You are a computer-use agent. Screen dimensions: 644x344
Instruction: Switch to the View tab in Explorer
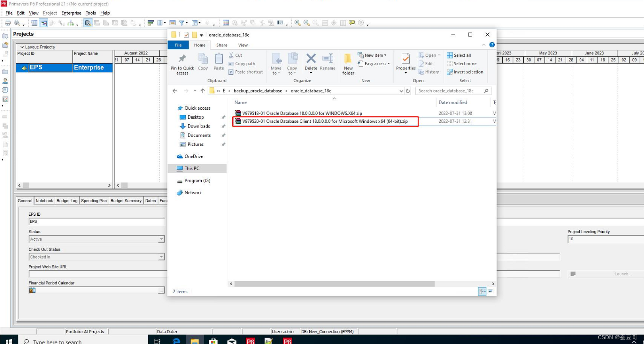pyautogui.click(x=243, y=45)
